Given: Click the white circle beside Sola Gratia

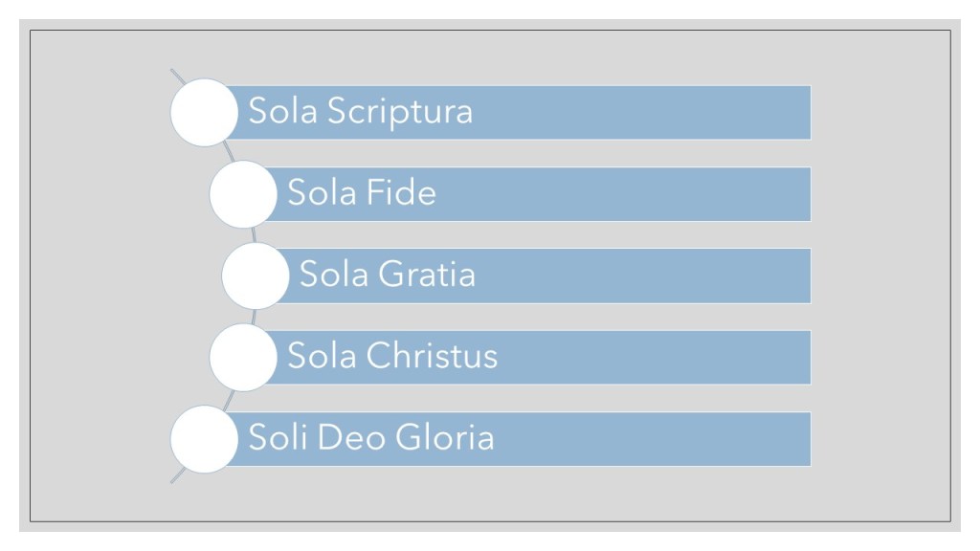Looking at the screenshot, I should click(x=256, y=275).
